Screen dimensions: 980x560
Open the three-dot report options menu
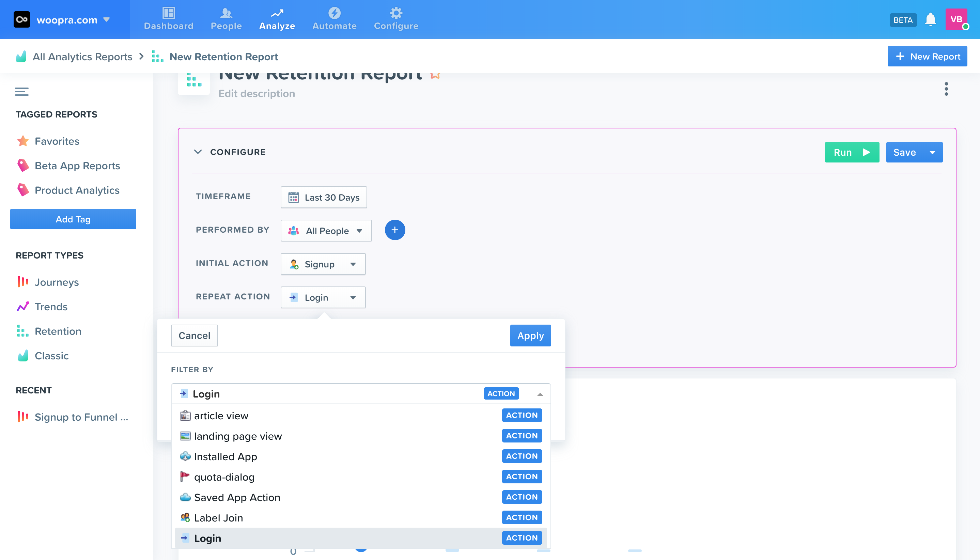pyautogui.click(x=946, y=89)
